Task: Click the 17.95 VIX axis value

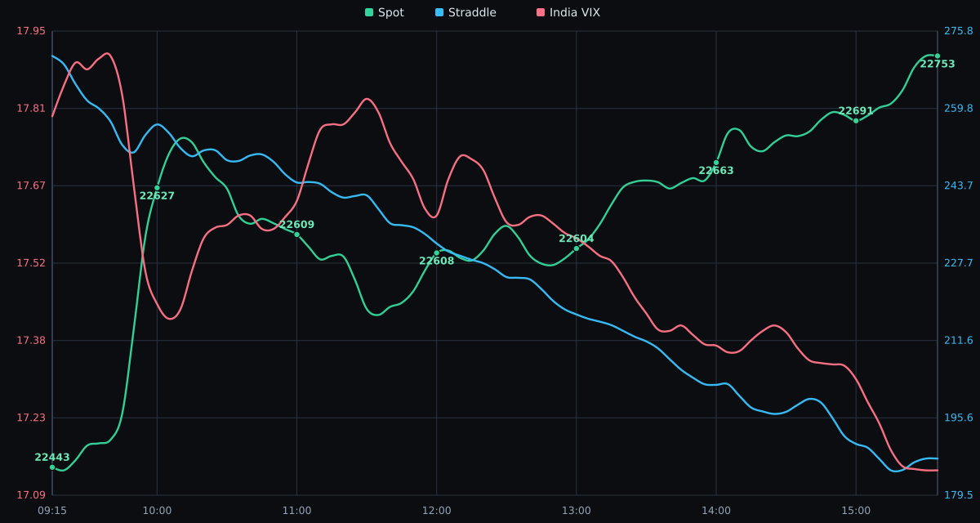Action: tap(31, 31)
